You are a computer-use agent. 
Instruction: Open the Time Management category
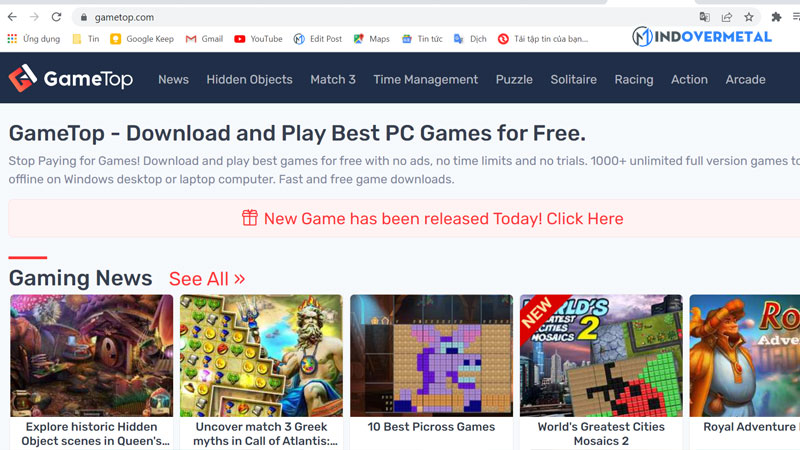(x=426, y=80)
